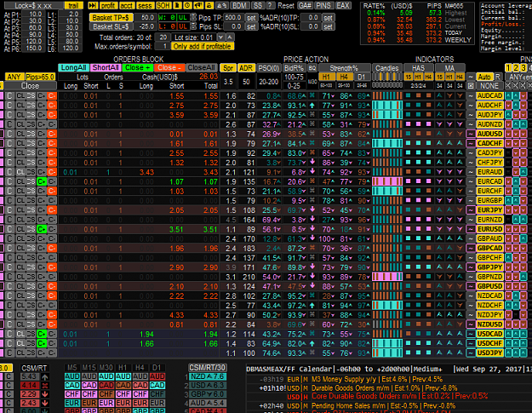
Task: Click the chart toggle icon beside NONE
Action: pos(471,86)
